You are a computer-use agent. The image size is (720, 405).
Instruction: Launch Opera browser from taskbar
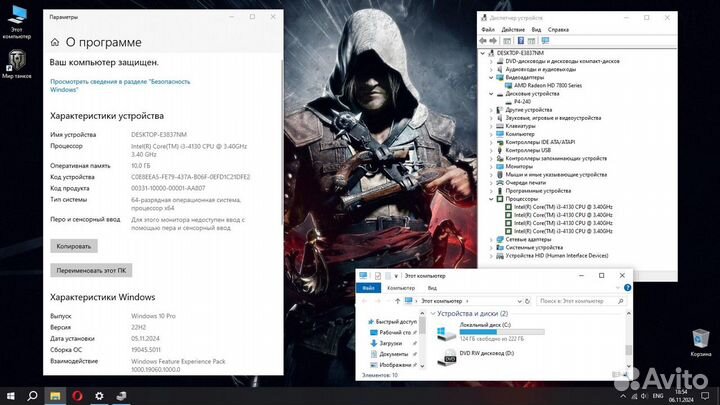[78, 396]
